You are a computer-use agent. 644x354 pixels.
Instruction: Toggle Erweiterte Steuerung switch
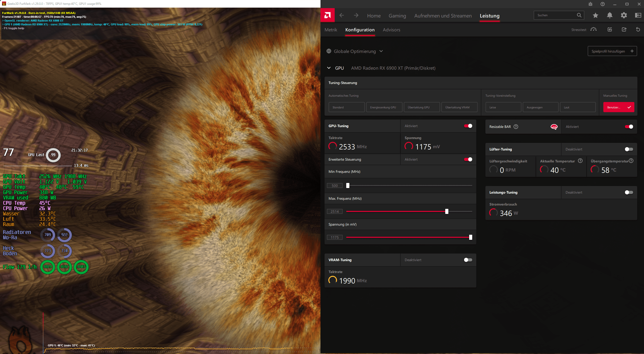(468, 159)
